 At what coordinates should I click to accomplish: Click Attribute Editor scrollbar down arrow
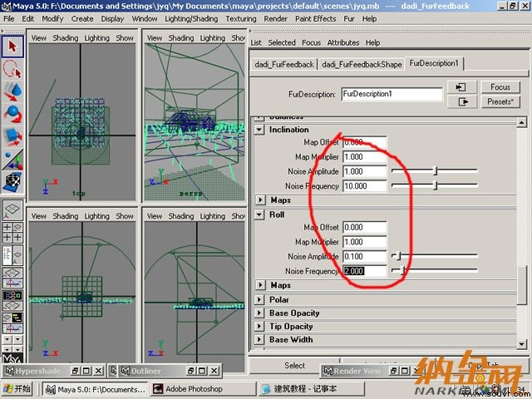pyautogui.click(x=522, y=344)
